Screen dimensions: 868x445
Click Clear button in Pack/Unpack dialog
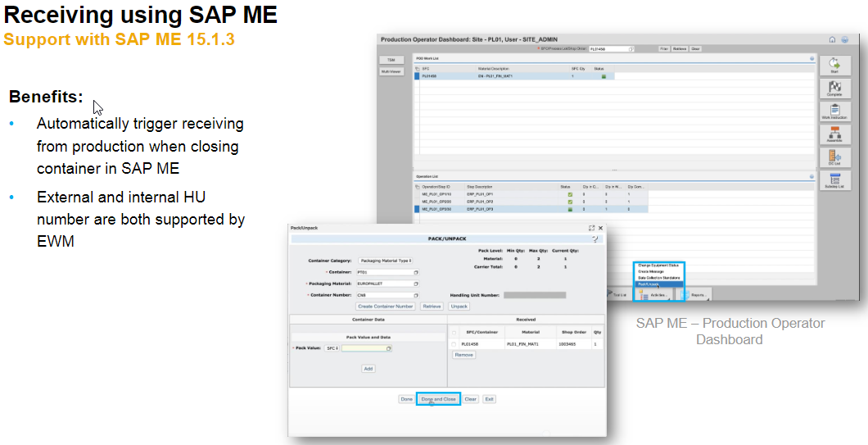tap(471, 399)
